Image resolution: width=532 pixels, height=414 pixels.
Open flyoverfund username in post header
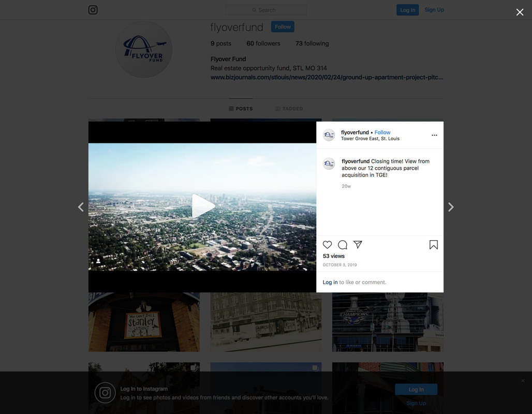click(355, 132)
